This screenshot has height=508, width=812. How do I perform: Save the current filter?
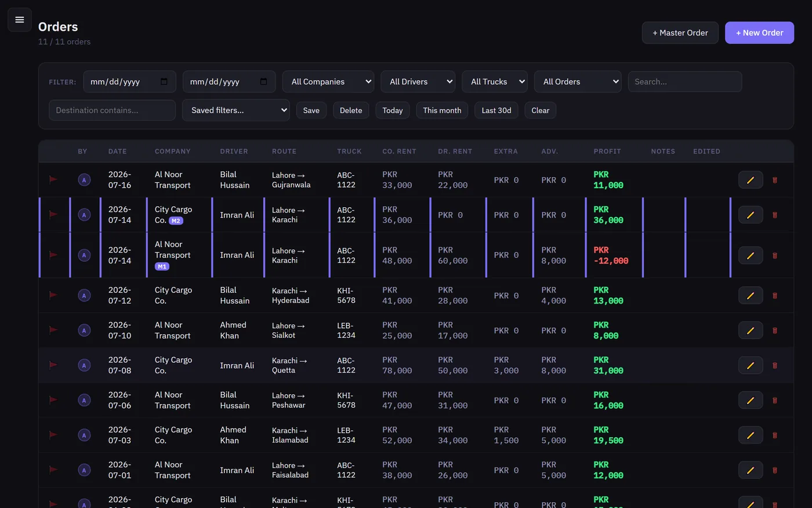(x=311, y=110)
